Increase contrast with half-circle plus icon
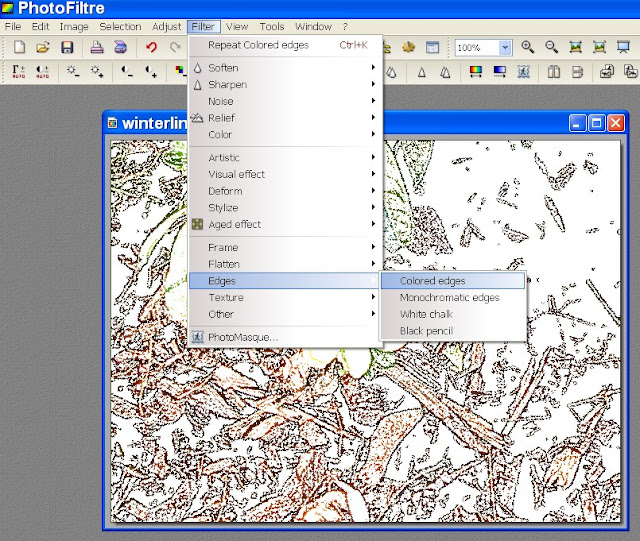This screenshot has height=541, width=640. (151, 72)
